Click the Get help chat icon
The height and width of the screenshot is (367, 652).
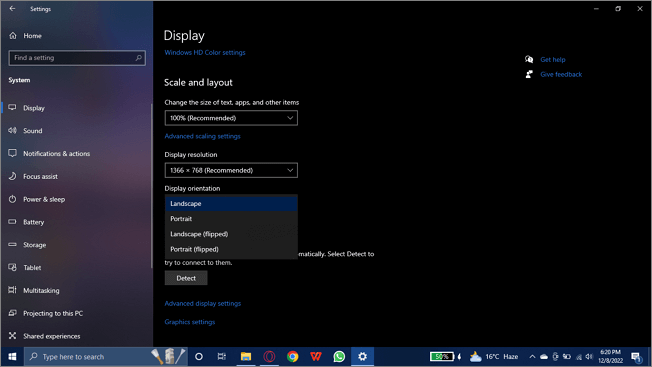(529, 59)
